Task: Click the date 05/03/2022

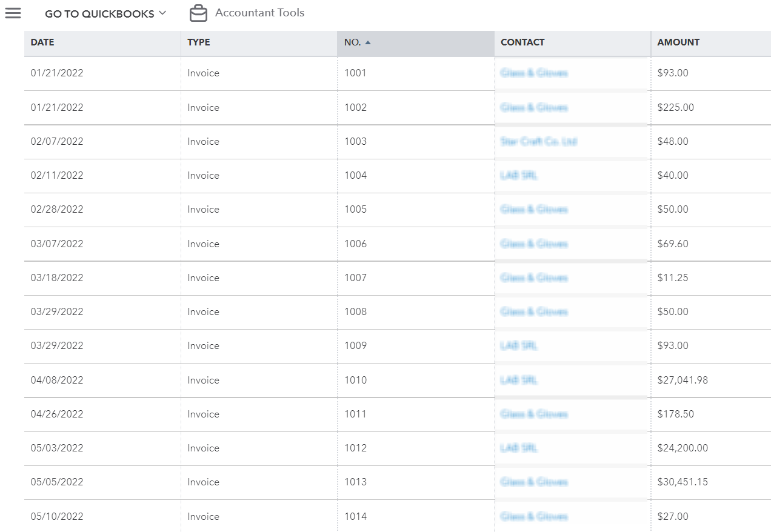Action: point(57,448)
